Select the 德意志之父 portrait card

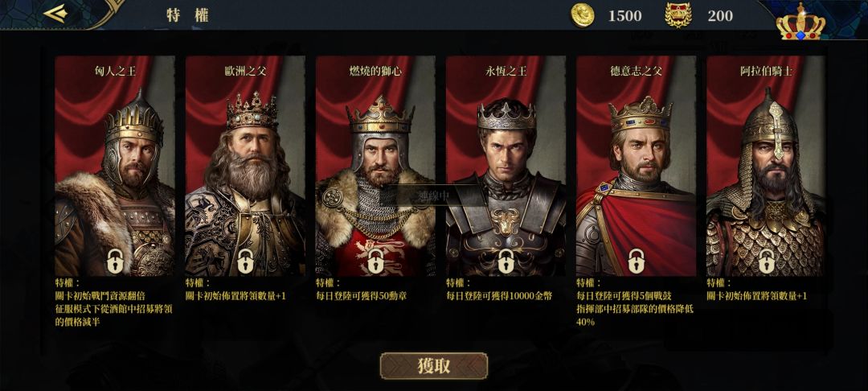[x=637, y=166]
